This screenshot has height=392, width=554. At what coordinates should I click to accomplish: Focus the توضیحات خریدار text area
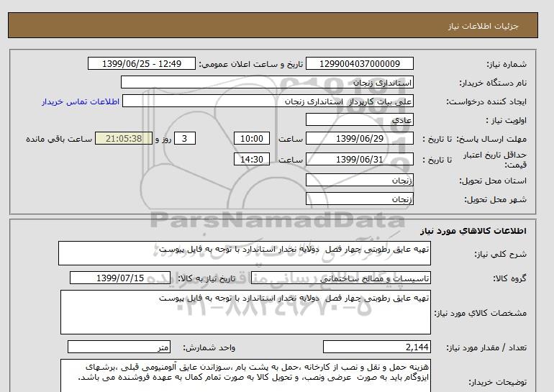[245, 375]
